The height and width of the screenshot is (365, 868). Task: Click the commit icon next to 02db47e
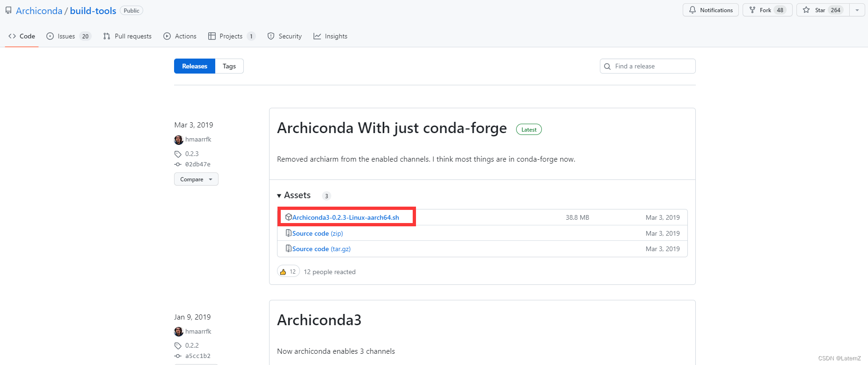(x=178, y=164)
